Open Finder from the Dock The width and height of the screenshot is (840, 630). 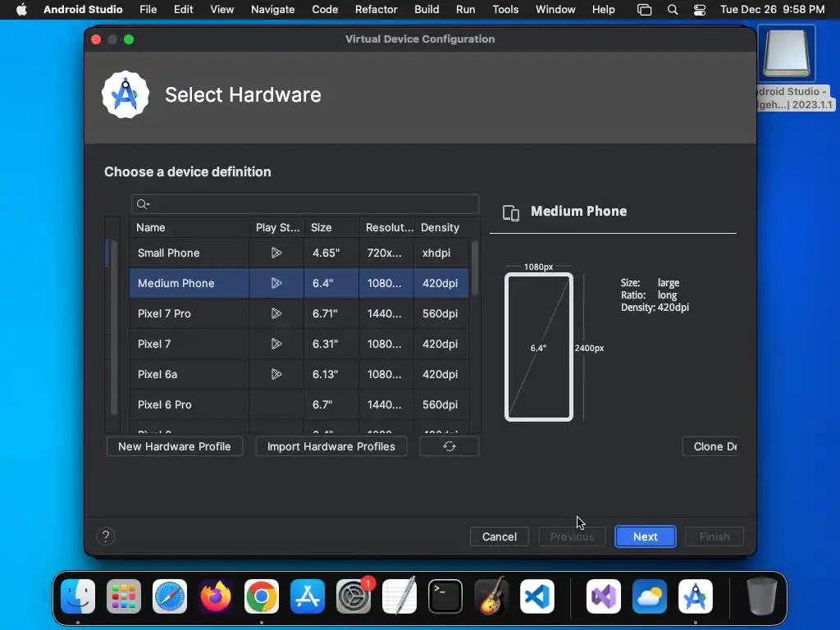[78, 596]
